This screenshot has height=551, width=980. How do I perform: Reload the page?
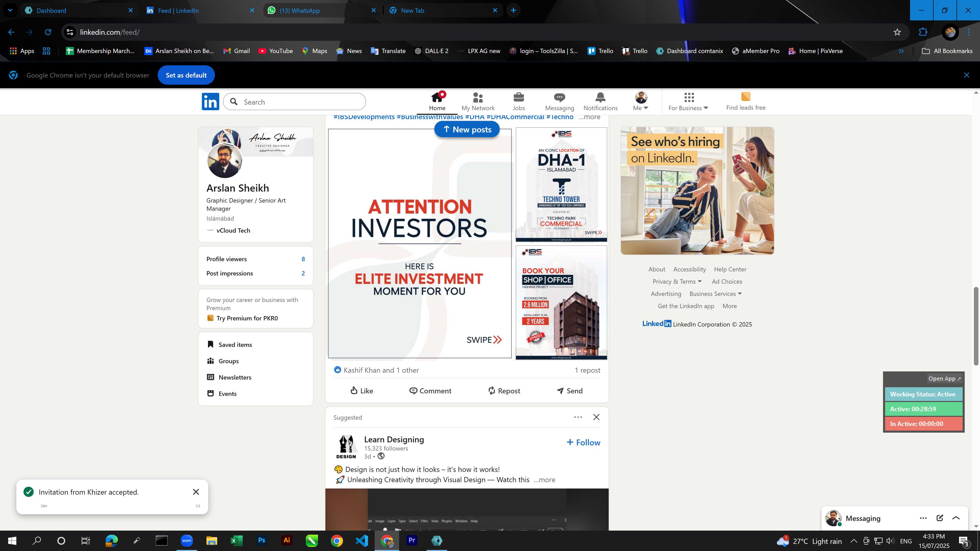click(48, 32)
